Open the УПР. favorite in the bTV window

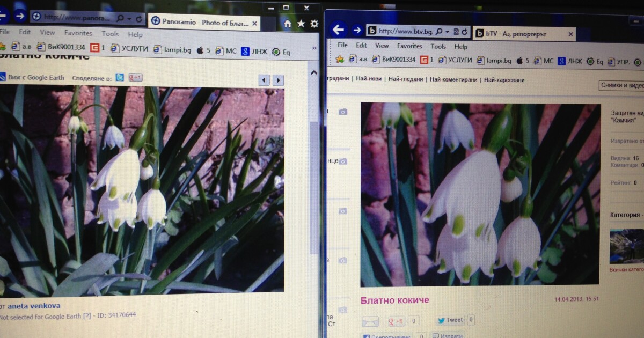click(x=619, y=62)
